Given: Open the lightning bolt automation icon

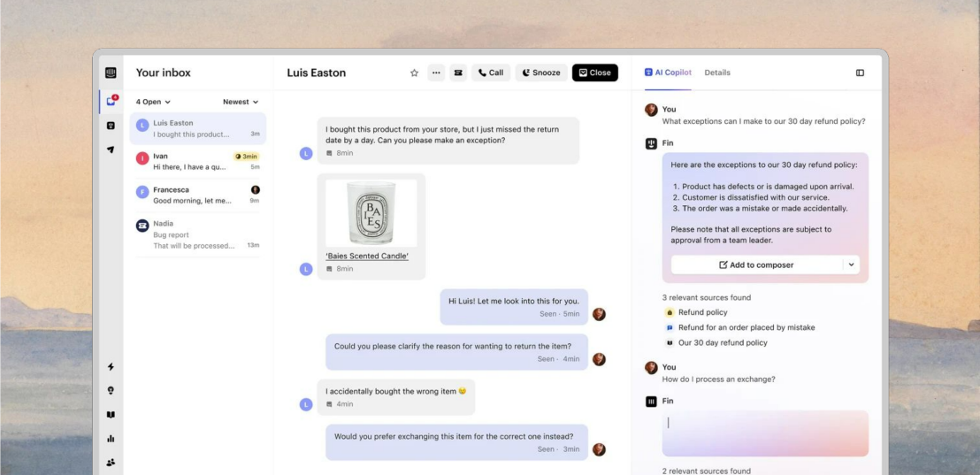Looking at the screenshot, I should (111, 367).
